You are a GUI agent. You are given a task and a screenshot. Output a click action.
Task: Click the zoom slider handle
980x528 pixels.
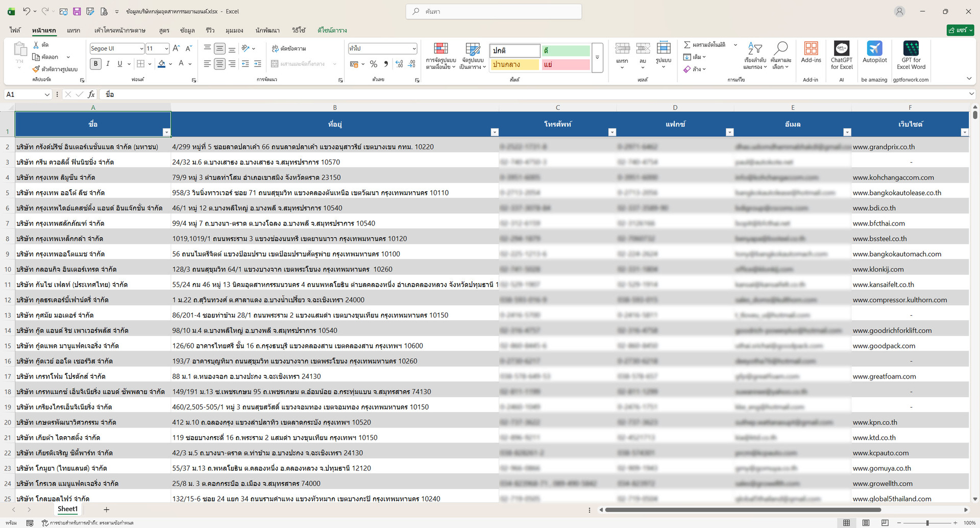[x=927, y=523]
